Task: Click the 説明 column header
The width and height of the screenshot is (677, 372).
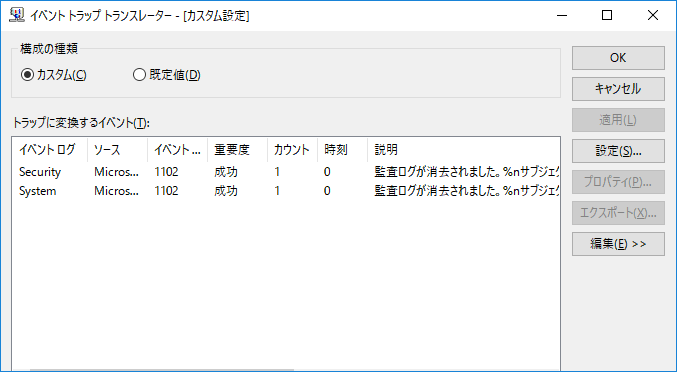Action: coord(464,150)
